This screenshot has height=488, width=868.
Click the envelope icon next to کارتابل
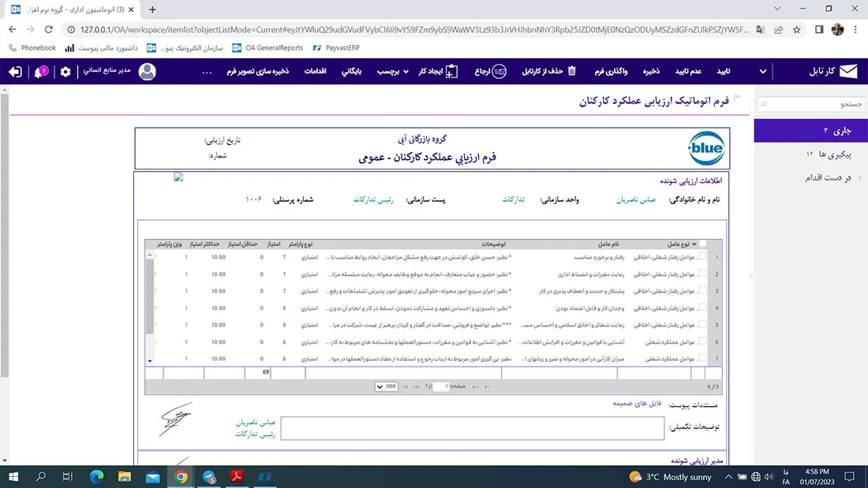click(847, 72)
